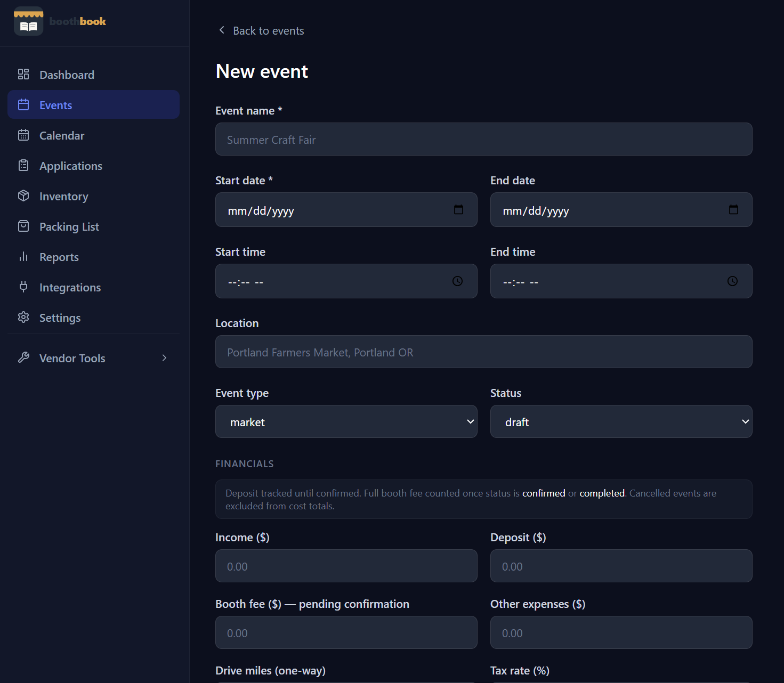784x683 pixels.
Task: Focus the End time field
Action: (x=621, y=281)
